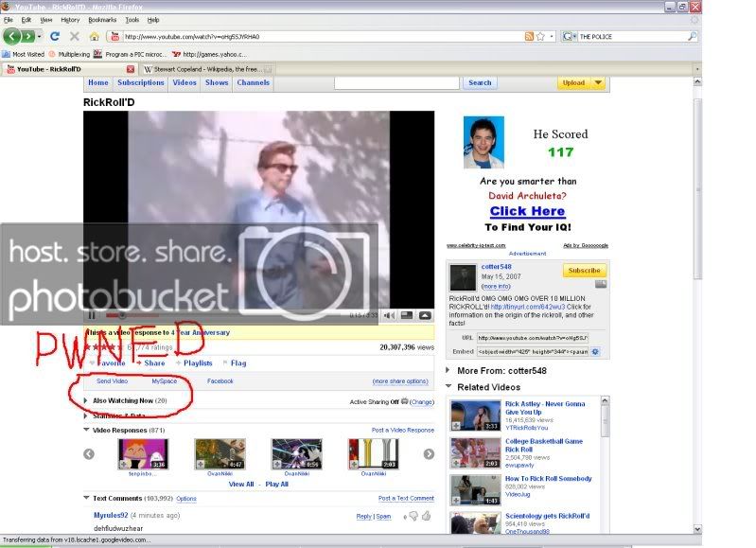Open the Subscriptions tab on YouTube
This screenshot has height=548, width=756.
click(141, 83)
